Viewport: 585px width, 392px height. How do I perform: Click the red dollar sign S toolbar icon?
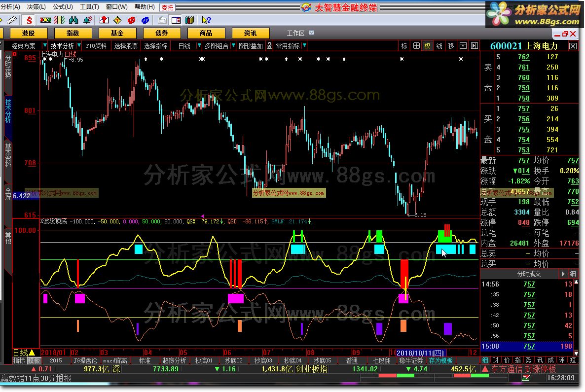click(29, 20)
